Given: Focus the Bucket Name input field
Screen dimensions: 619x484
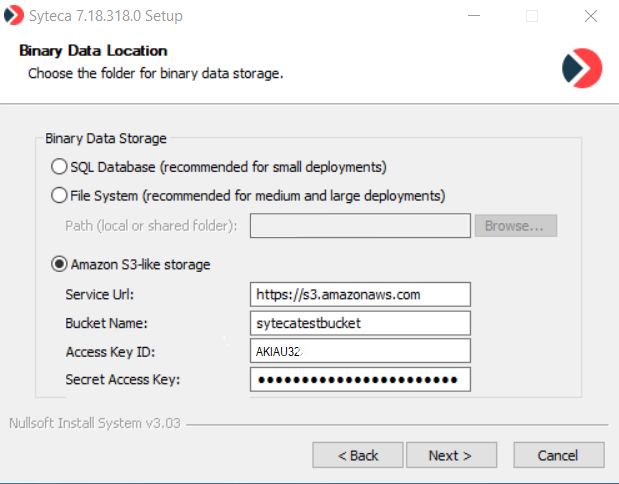Looking at the screenshot, I should pyautogui.click(x=360, y=323).
